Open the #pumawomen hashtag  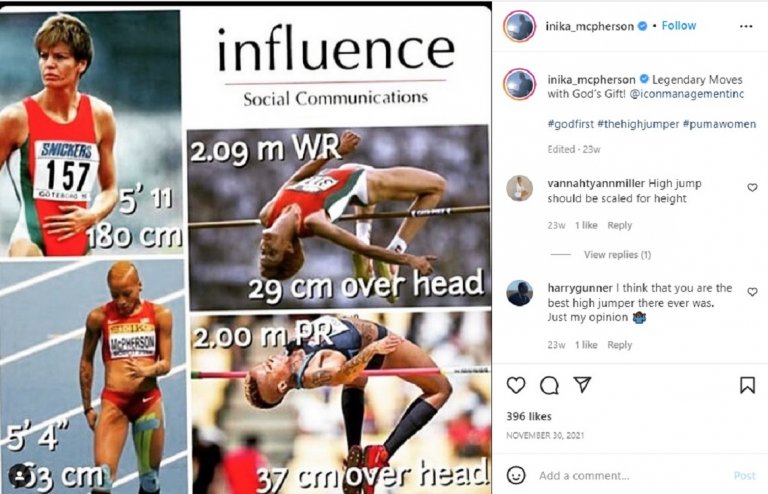719,124
